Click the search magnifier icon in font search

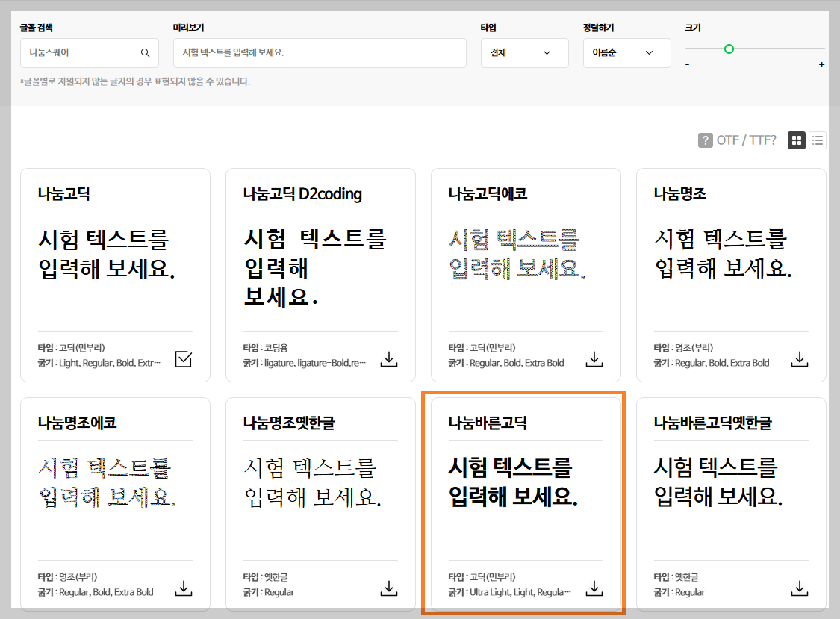145,53
